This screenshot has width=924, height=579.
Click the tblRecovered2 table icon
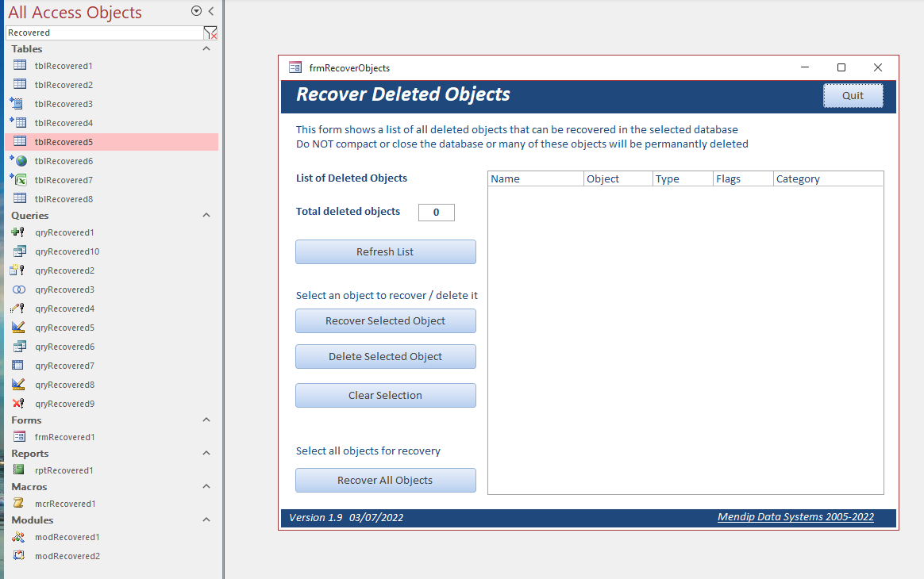point(19,84)
